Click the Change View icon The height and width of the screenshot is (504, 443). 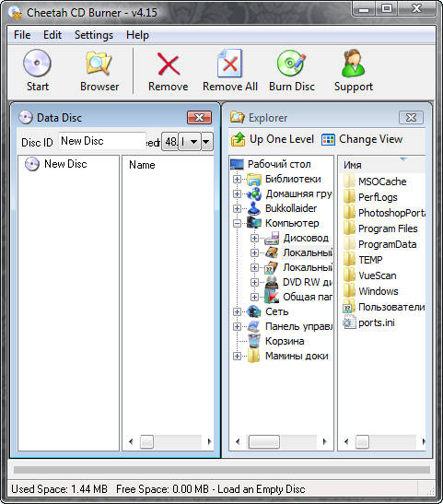coord(328,139)
